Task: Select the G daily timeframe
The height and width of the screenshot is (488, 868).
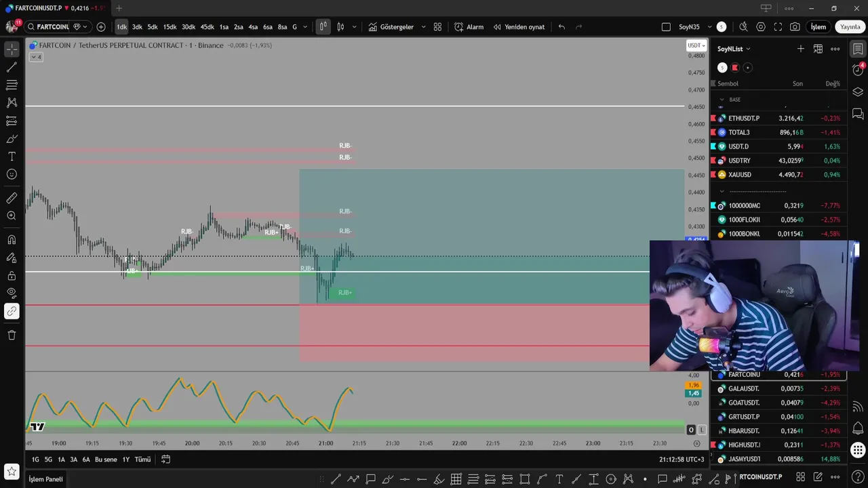Action: click(x=294, y=27)
